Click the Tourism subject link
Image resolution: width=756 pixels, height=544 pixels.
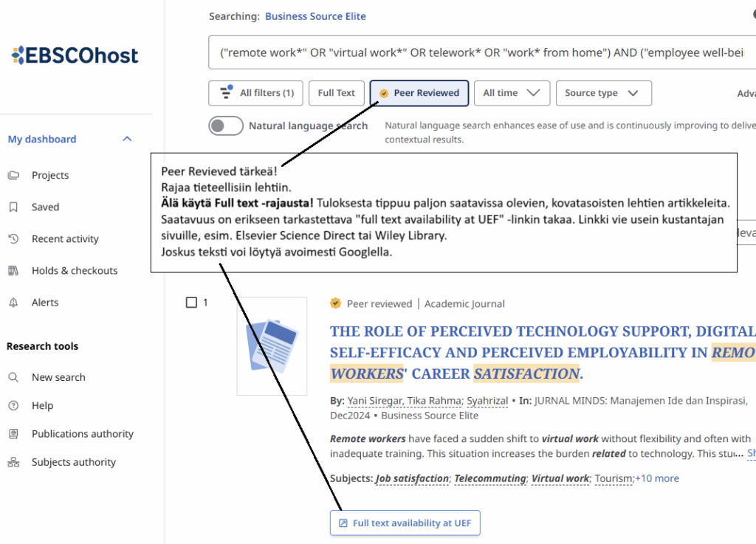614,478
